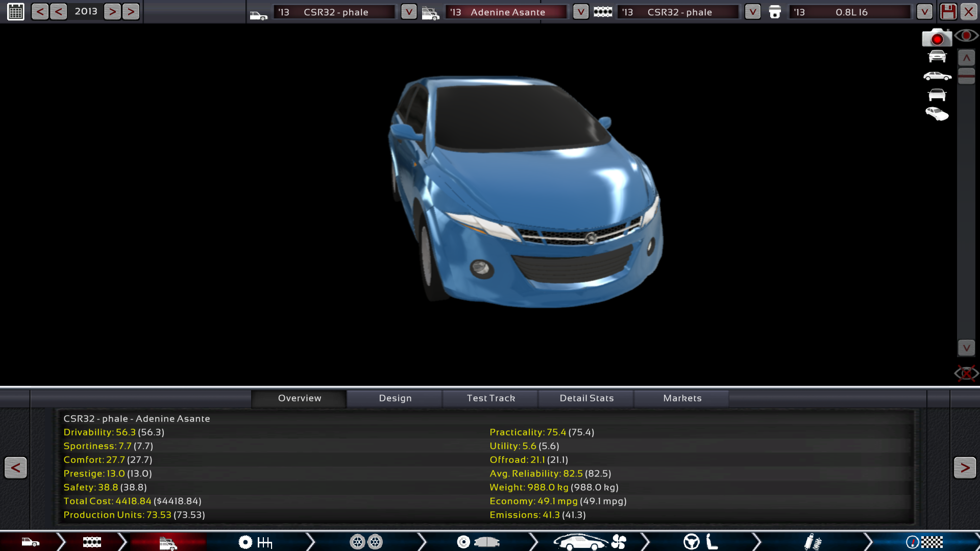Switch to the Test Track tab

(x=491, y=398)
